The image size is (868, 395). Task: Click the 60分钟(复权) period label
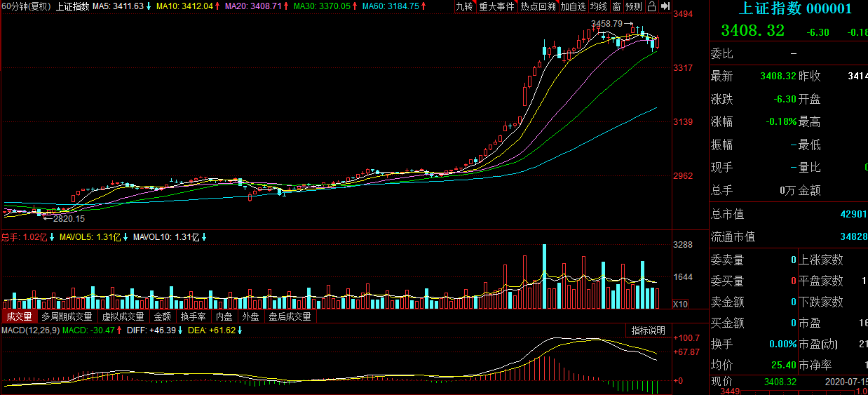pyautogui.click(x=27, y=6)
